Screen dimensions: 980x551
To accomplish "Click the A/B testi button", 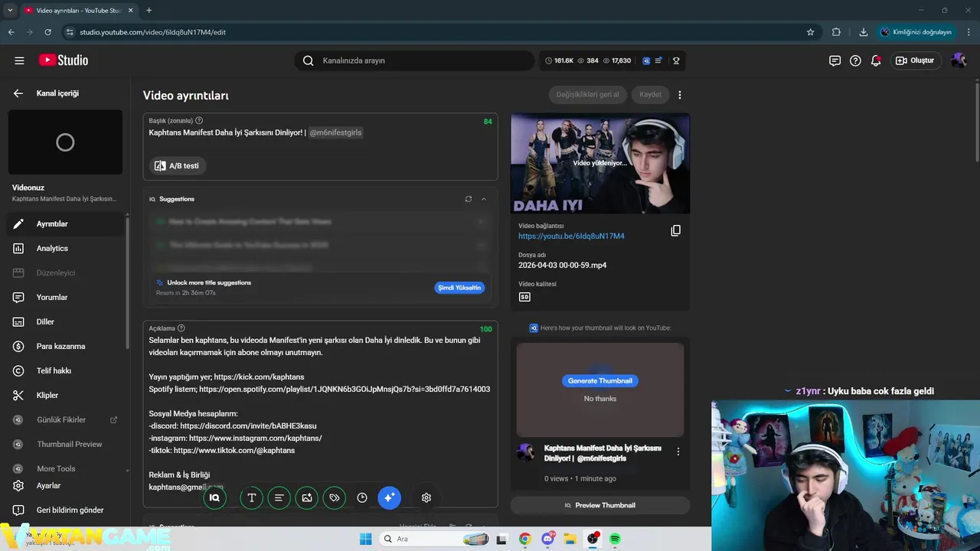I will [x=178, y=166].
